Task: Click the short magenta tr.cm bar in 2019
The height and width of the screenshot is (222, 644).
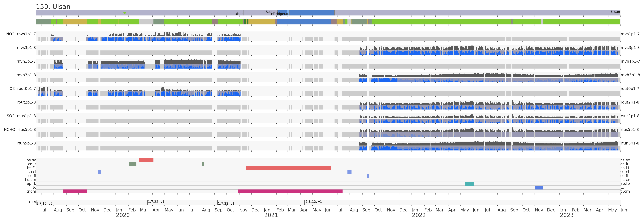Action: (x=74, y=191)
